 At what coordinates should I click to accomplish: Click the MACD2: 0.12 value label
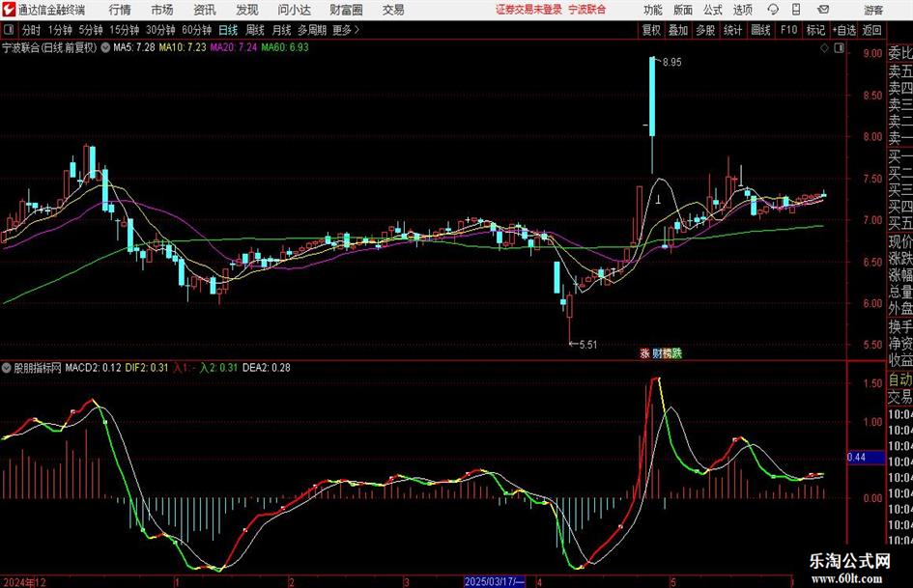tap(93, 367)
